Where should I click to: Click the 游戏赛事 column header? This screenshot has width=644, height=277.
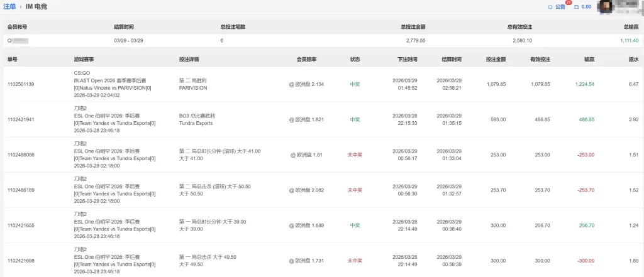pyautogui.click(x=84, y=59)
